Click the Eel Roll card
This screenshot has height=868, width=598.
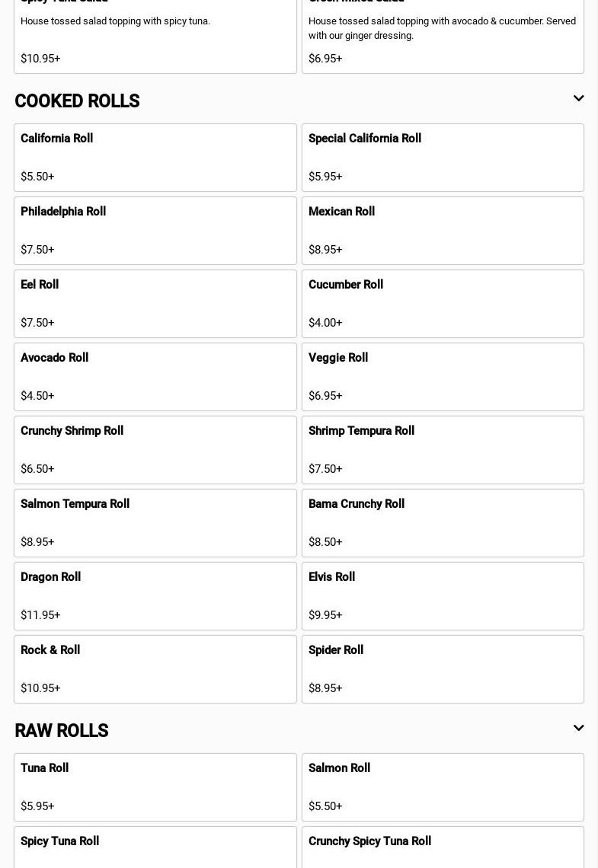point(155,304)
